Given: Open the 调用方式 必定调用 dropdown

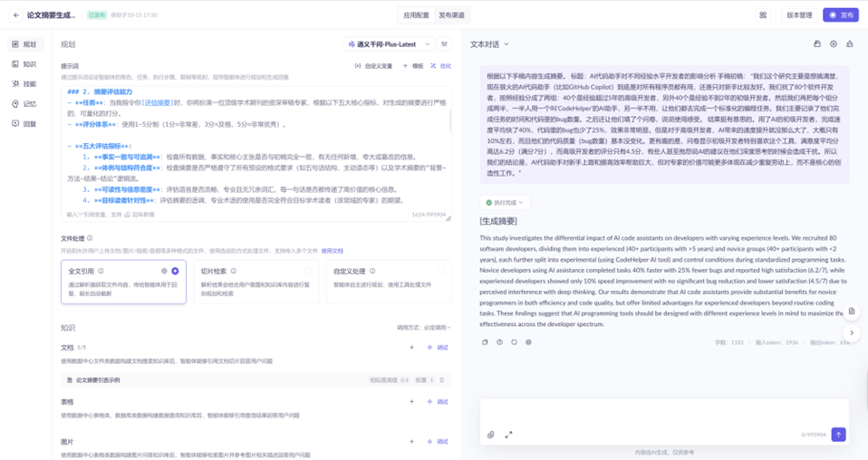Looking at the screenshot, I should coord(424,328).
